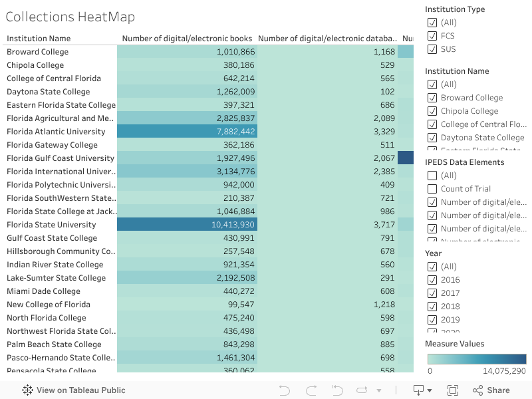Toggle the SUS institution type checkbox
Viewport: 532px width, 399px height.
click(432, 49)
